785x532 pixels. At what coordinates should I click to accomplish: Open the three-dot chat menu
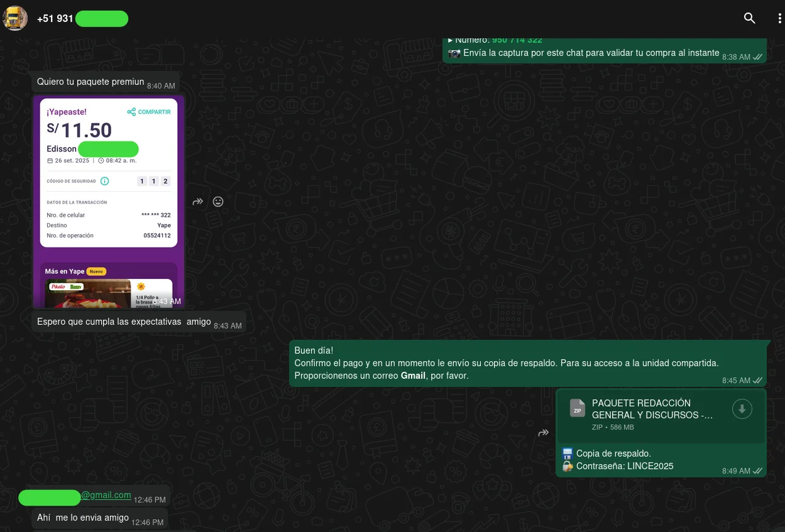point(779,18)
